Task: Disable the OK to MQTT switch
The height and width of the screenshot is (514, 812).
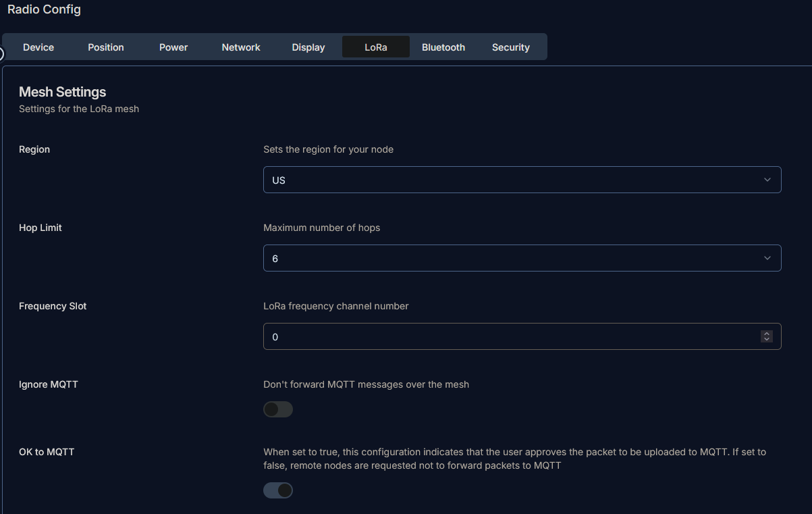Action: point(278,490)
